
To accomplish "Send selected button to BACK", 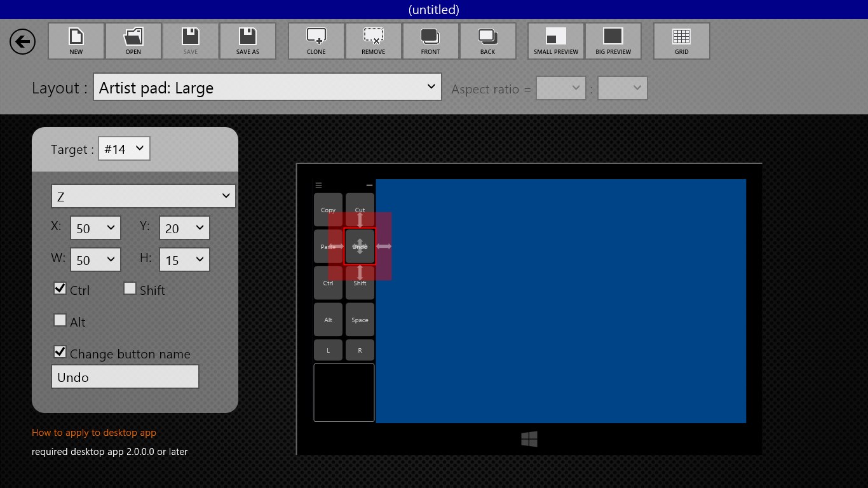I will pyautogui.click(x=488, y=41).
